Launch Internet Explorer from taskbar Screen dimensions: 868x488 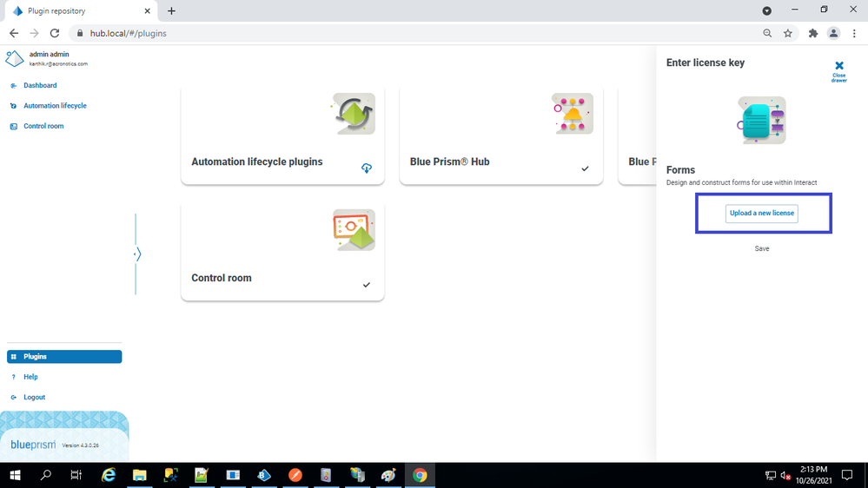coord(109,475)
